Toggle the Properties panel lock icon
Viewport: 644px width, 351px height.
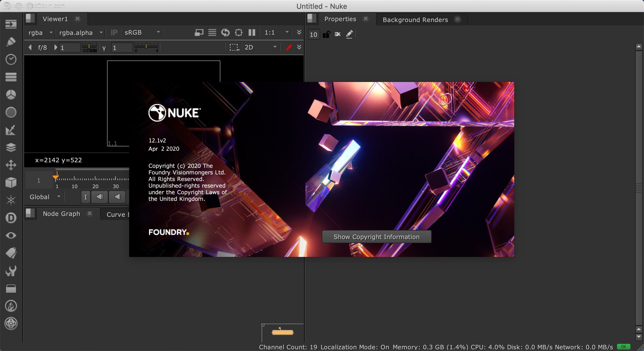326,34
